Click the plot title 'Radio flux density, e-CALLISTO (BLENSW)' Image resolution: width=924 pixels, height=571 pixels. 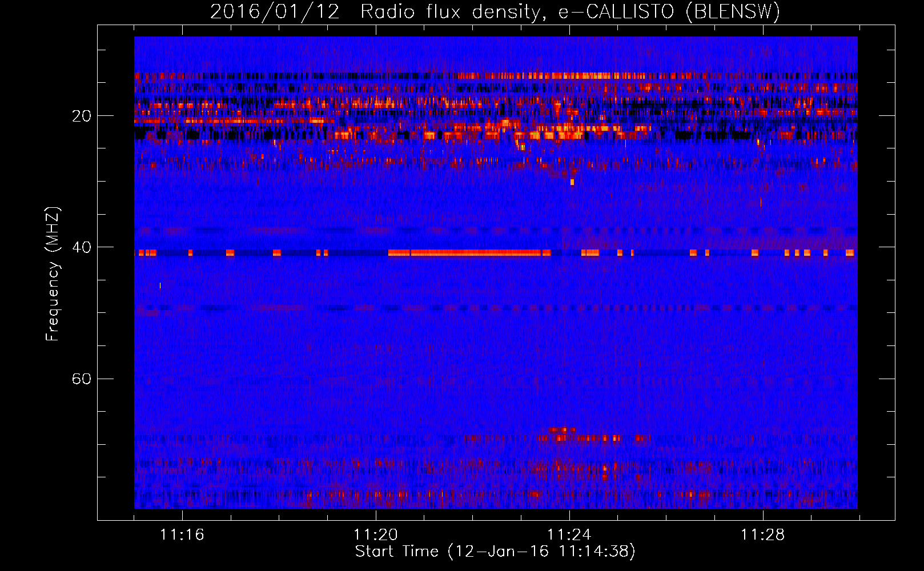(570, 11)
